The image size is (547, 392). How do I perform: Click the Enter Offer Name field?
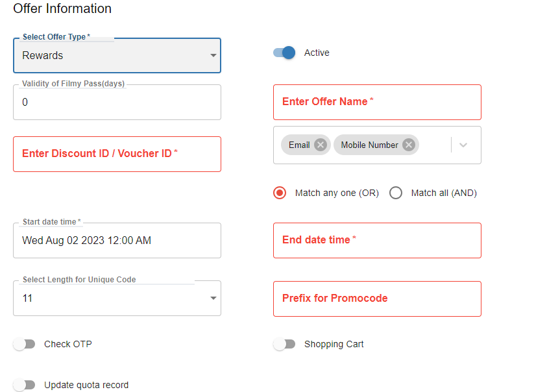click(x=377, y=102)
